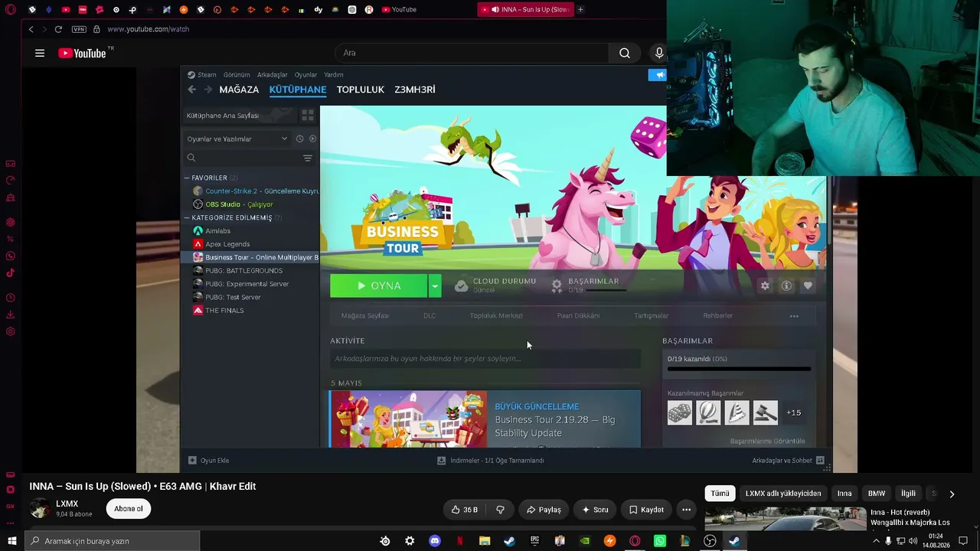
Task: Open game settings gear icon
Action: pyautogui.click(x=765, y=285)
